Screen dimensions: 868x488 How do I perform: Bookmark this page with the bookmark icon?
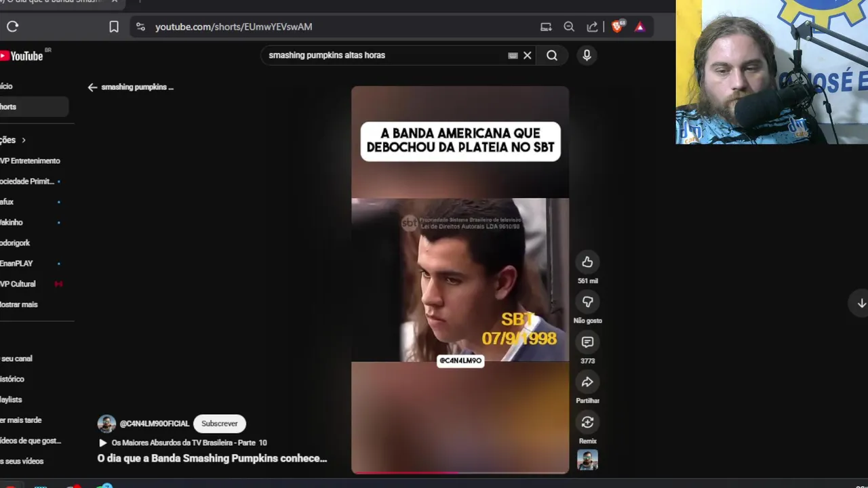[x=114, y=26]
